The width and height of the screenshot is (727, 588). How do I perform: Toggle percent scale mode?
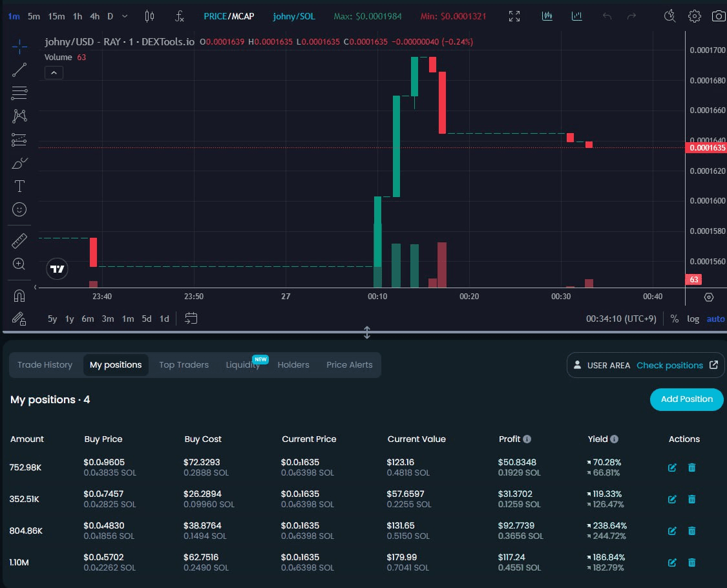tap(675, 319)
